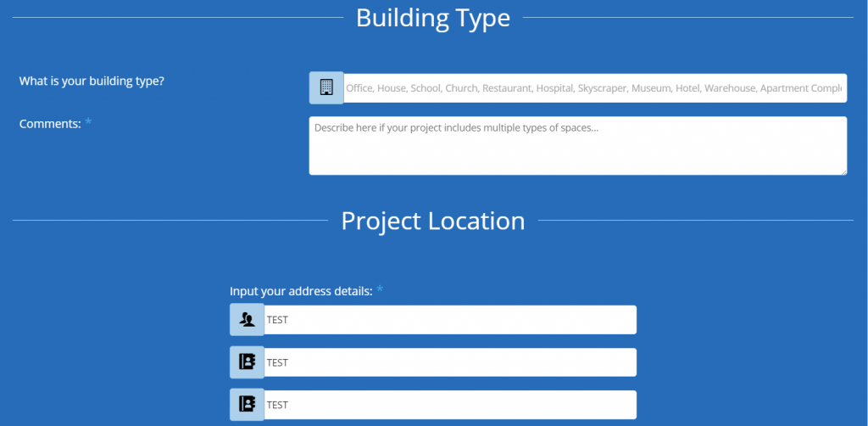Click the blue asterisk next to Comments
This screenshot has height=426, width=868.
click(88, 124)
